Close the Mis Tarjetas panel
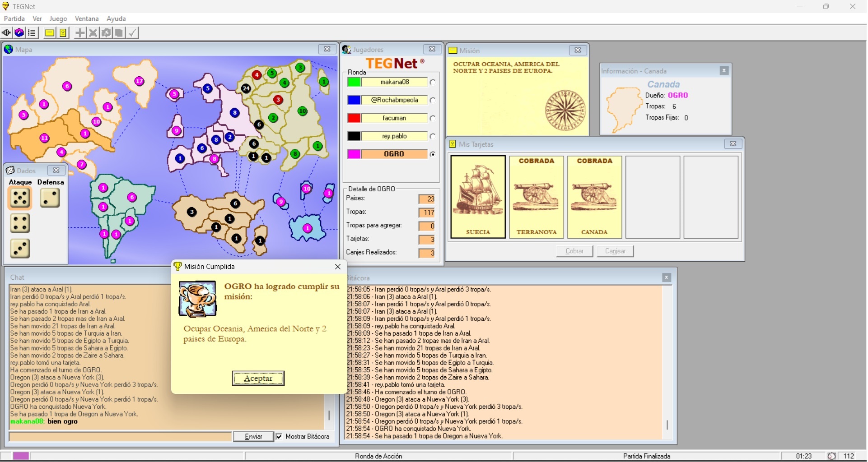This screenshot has width=868, height=462. click(733, 144)
